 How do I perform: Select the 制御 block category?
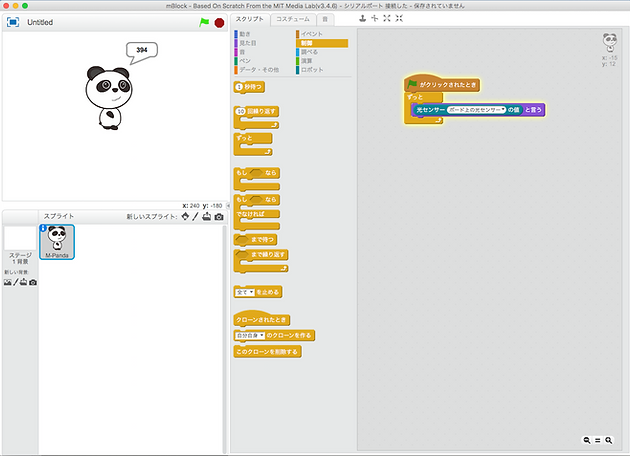322,43
